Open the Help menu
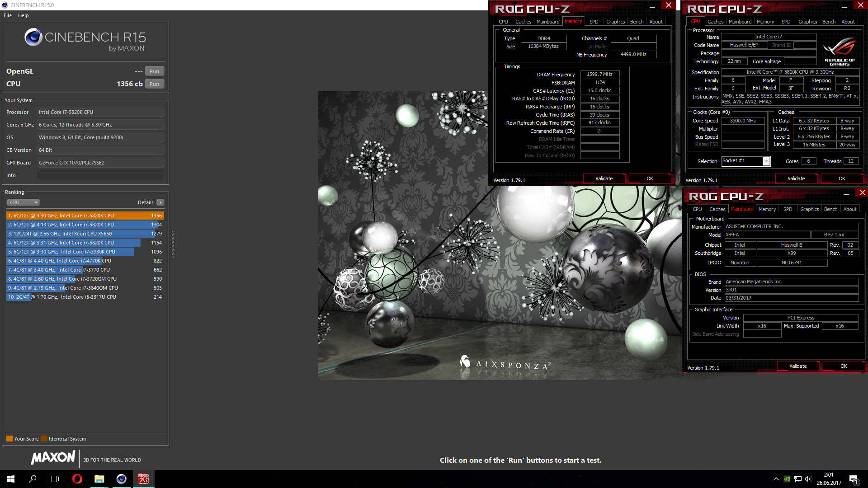 tap(24, 15)
